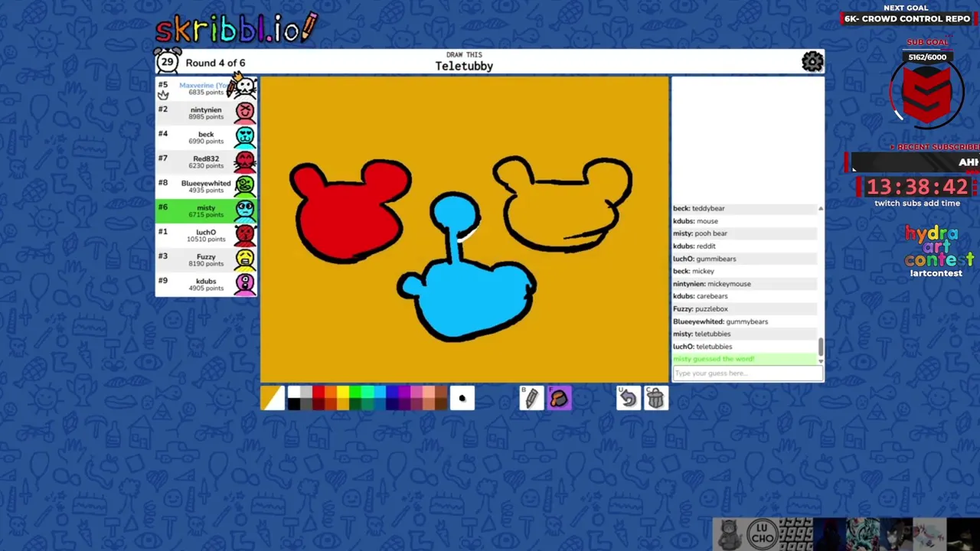Image resolution: width=980 pixels, height=551 pixels.
Task: Click the word Teletubby in header
Action: pos(464,67)
